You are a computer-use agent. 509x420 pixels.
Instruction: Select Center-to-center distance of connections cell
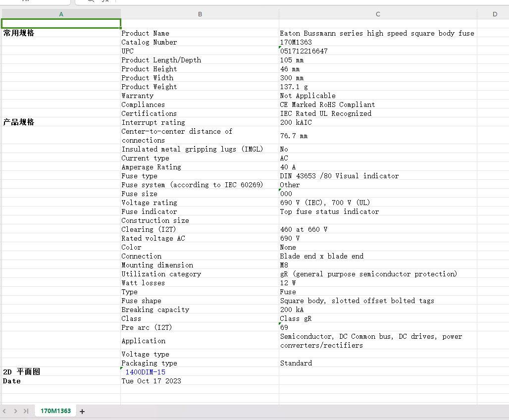200,135
